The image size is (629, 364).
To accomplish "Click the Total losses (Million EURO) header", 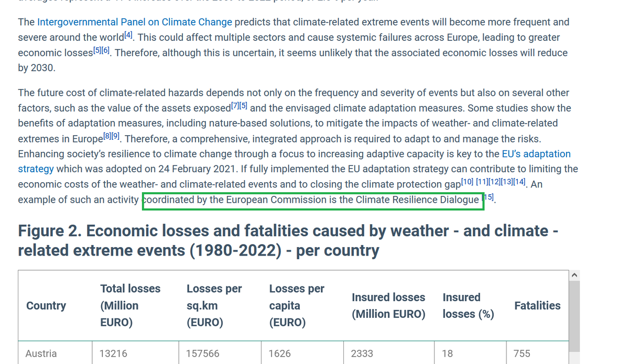I will pos(131,305).
